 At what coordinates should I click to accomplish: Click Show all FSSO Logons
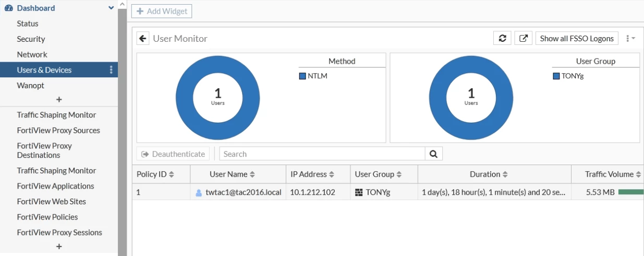(577, 38)
